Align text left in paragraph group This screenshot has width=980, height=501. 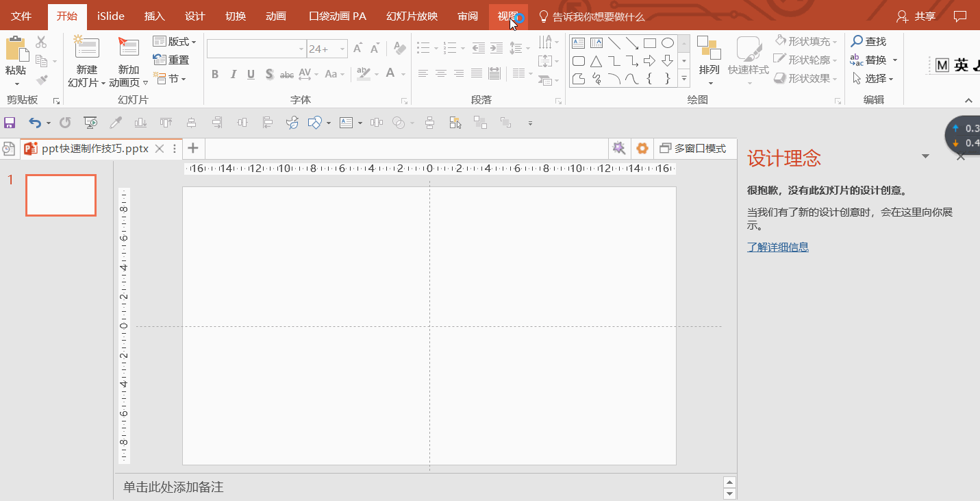point(423,73)
